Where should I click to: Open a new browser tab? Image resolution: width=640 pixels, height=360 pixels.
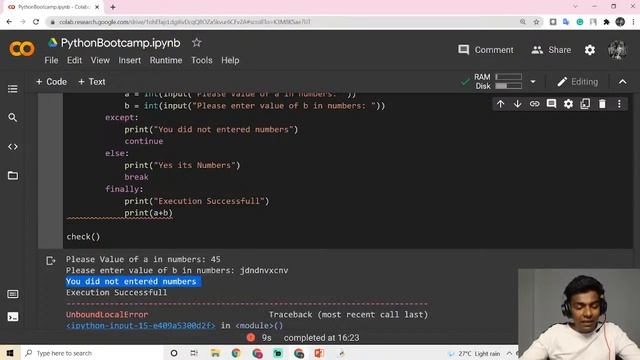coord(113,7)
